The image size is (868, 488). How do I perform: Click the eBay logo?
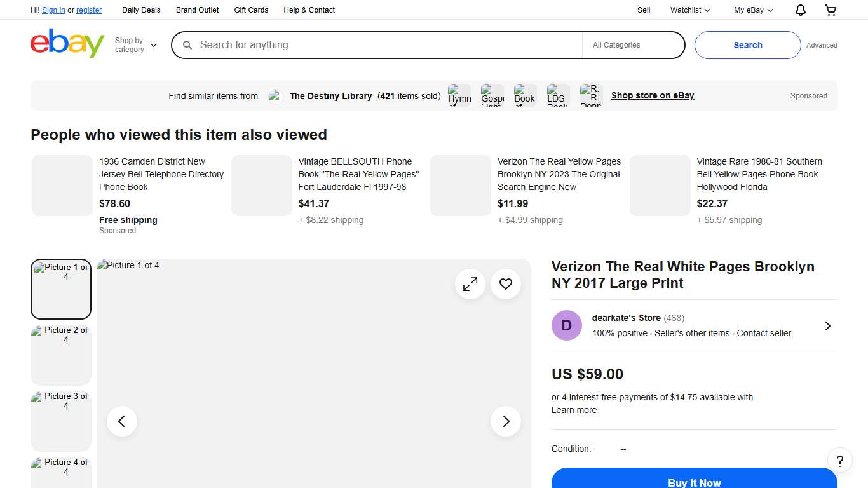[x=67, y=44]
